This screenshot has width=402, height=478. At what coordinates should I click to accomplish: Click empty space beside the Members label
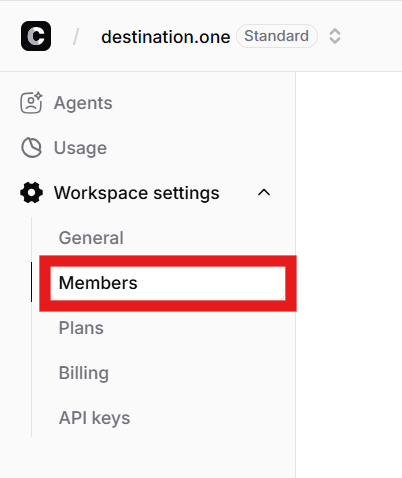coord(210,283)
